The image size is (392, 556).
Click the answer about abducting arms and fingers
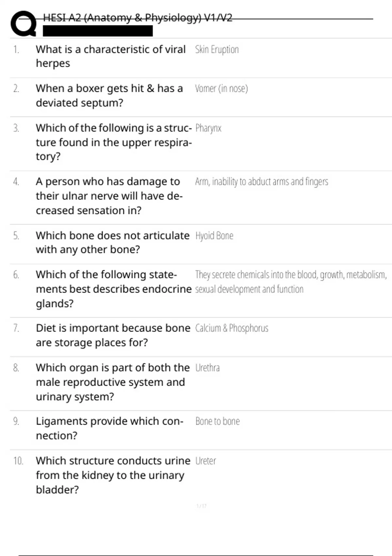coord(262,182)
